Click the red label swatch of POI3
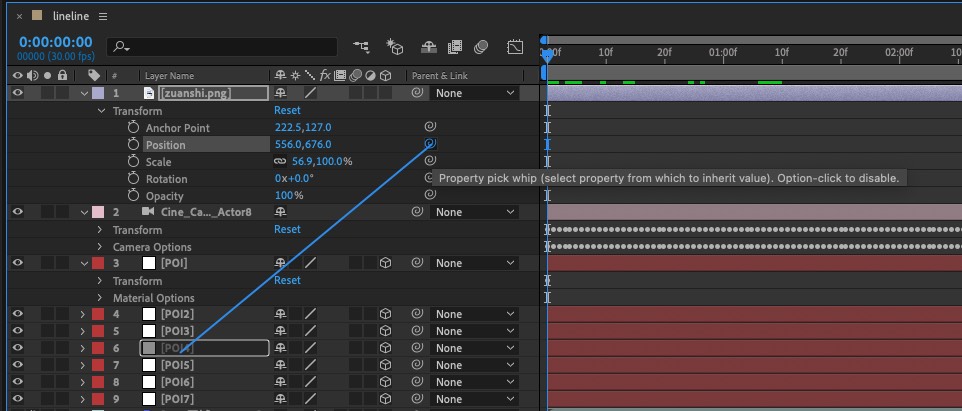 [97, 331]
